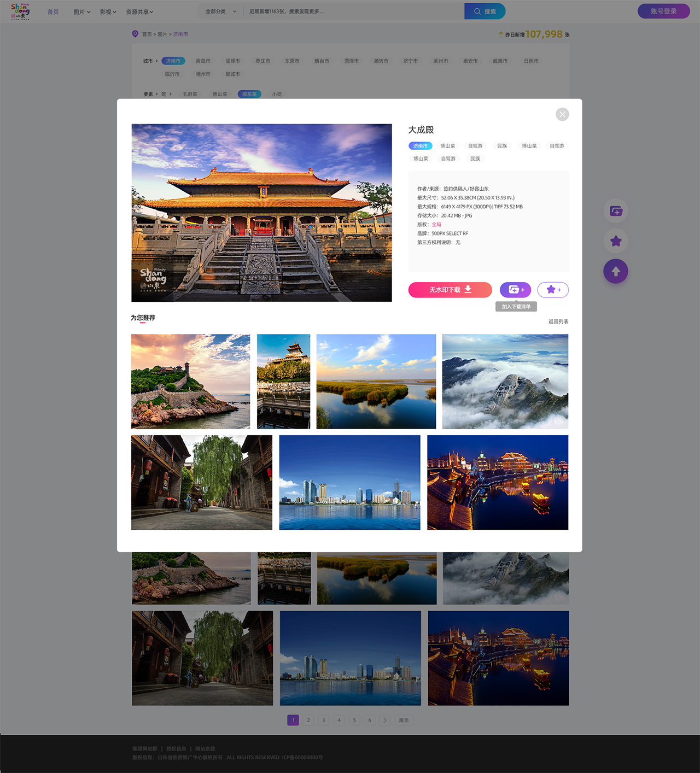Close the 大成殿 image detail dialog
This screenshot has width=700, height=773.
[x=562, y=114]
